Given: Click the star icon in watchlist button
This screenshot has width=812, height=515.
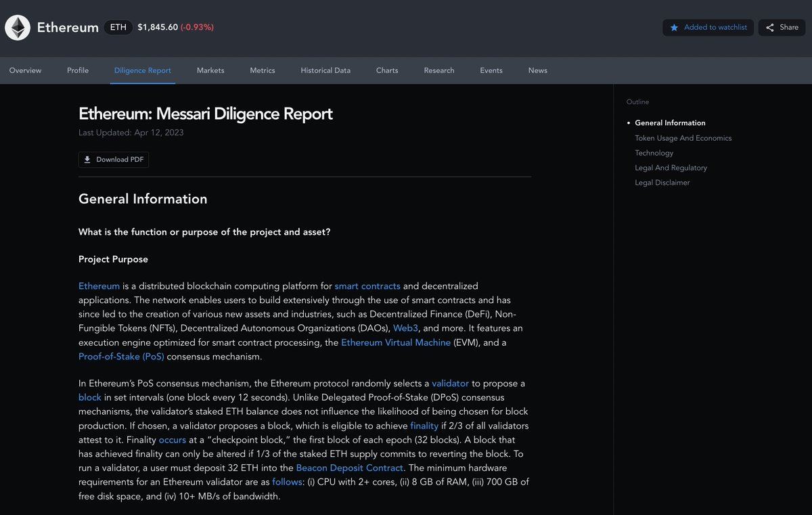Looking at the screenshot, I should click(x=674, y=28).
